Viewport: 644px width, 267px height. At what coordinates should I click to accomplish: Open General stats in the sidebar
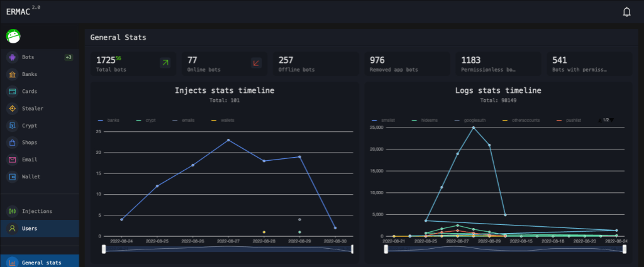click(x=42, y=262)
